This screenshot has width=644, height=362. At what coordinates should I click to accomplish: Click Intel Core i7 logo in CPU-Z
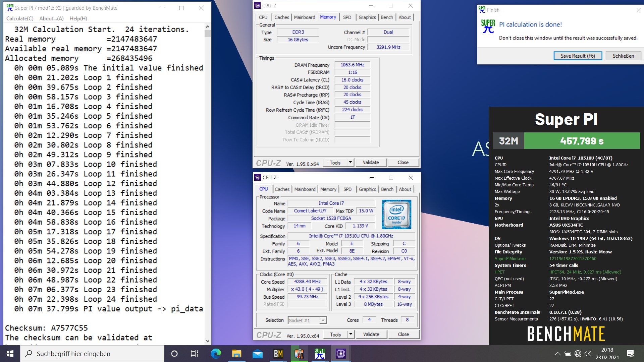[x=396, y=215]
